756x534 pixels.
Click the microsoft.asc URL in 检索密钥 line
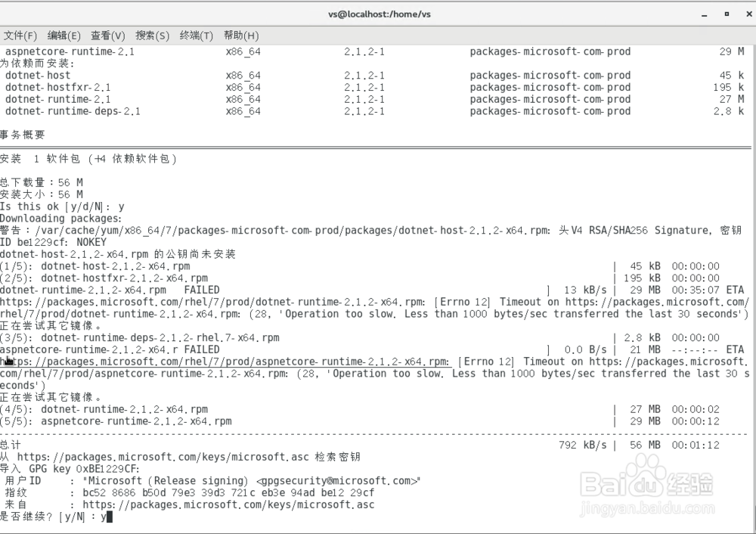(x=163, y=457)
